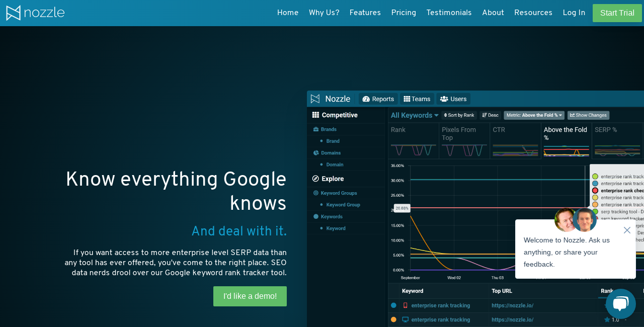The image size is (644, 327).
Task: Click the "I'd like a demo!" button
Action: [250, 296]
